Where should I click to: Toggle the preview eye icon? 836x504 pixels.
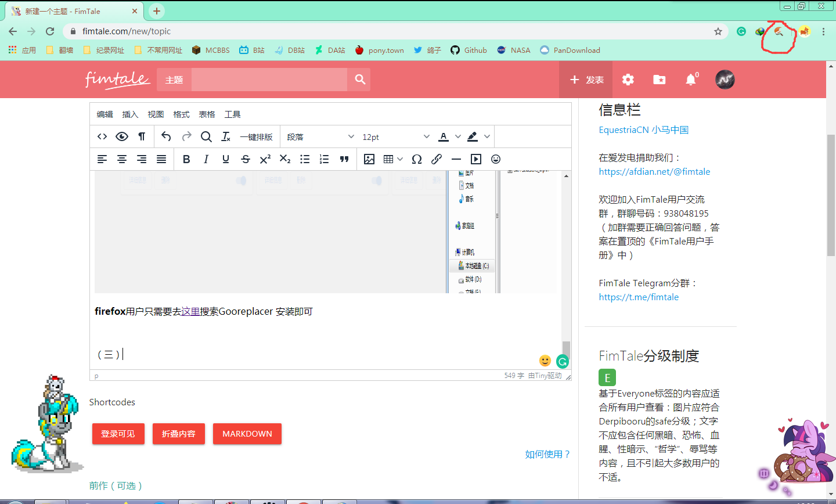(x=122, y=136)
